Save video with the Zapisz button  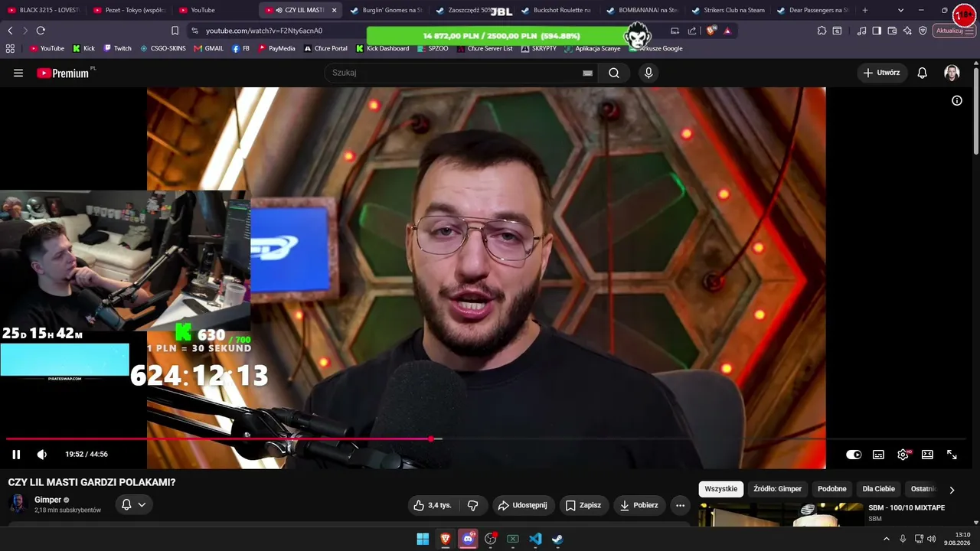583,505
